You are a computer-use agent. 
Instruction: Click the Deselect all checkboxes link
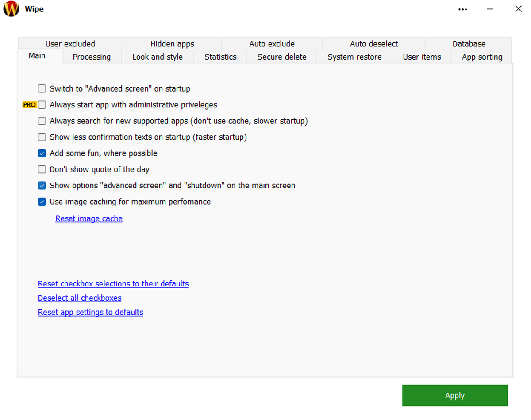point(80,298)
